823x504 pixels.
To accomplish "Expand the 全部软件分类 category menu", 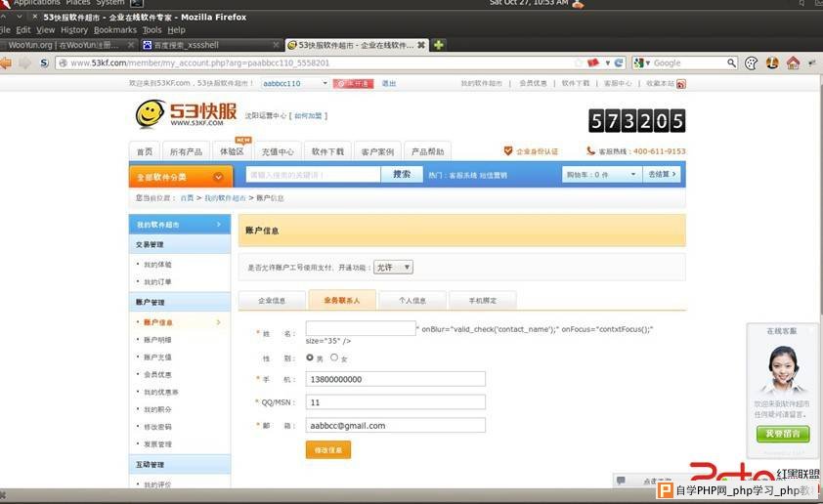I will (x=181, y=177).
